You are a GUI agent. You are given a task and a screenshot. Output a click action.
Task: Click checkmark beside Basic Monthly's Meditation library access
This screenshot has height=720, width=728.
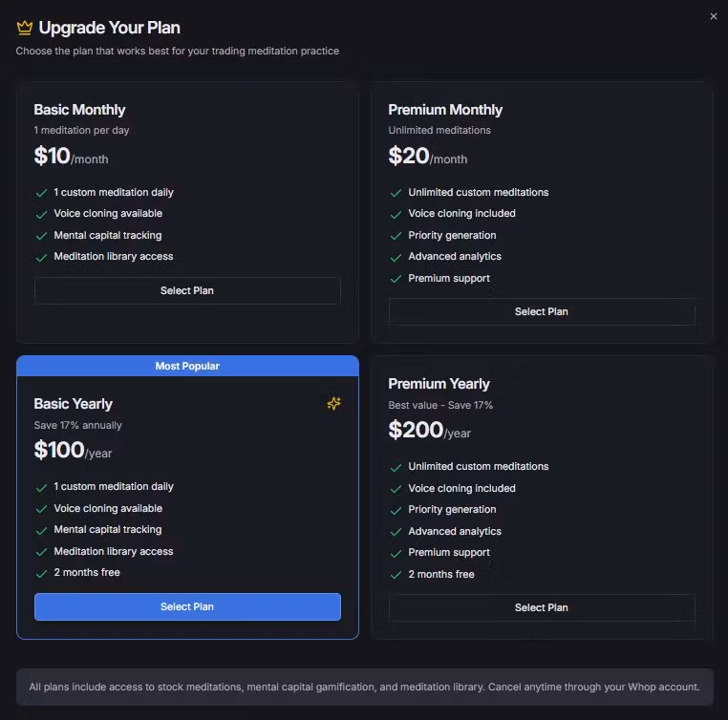click(x=41, y=257)
